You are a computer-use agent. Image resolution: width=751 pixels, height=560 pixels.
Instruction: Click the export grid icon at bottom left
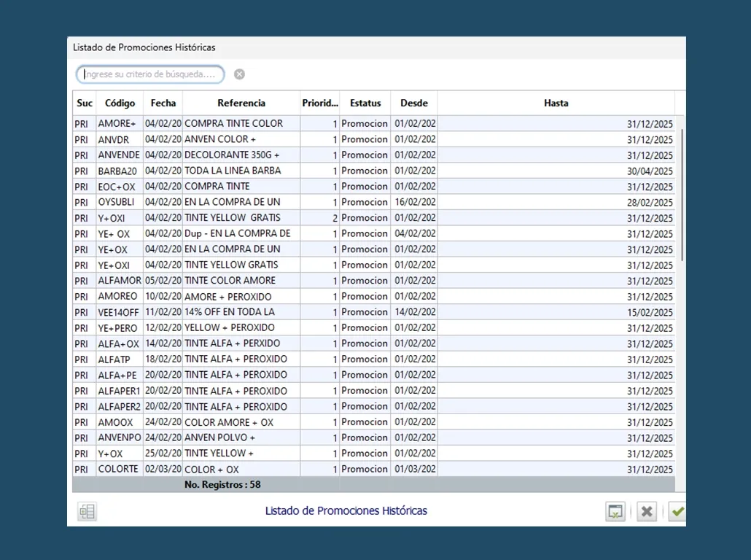[x=87, y=512]
